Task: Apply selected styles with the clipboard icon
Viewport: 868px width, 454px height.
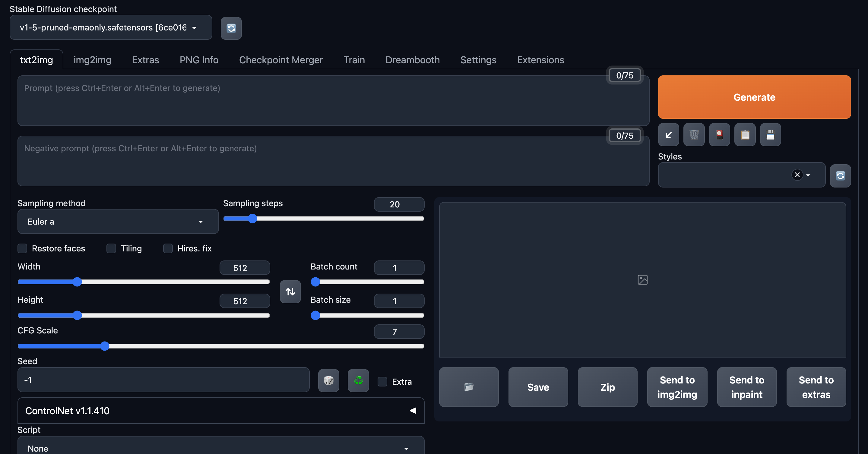Action: tap(745, 135)
